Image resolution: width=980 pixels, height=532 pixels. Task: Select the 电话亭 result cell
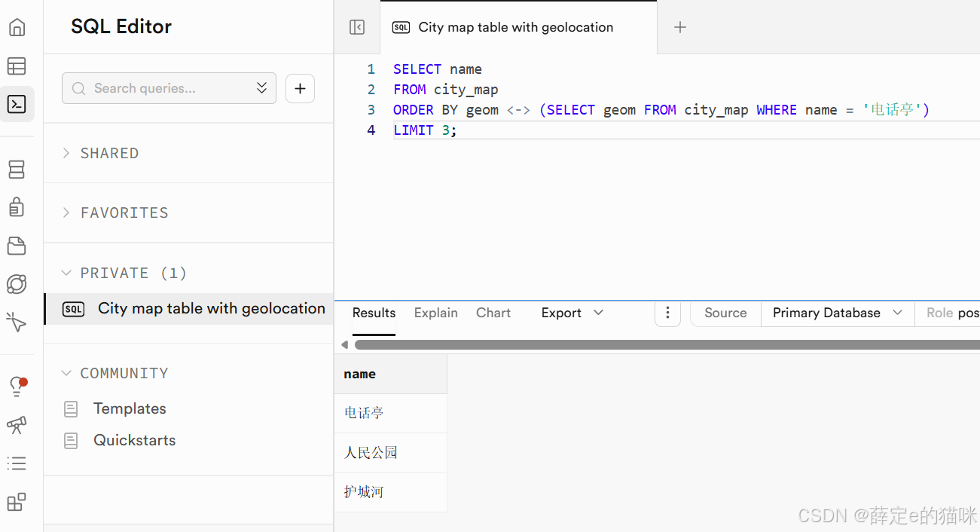(x=390, y=413)
